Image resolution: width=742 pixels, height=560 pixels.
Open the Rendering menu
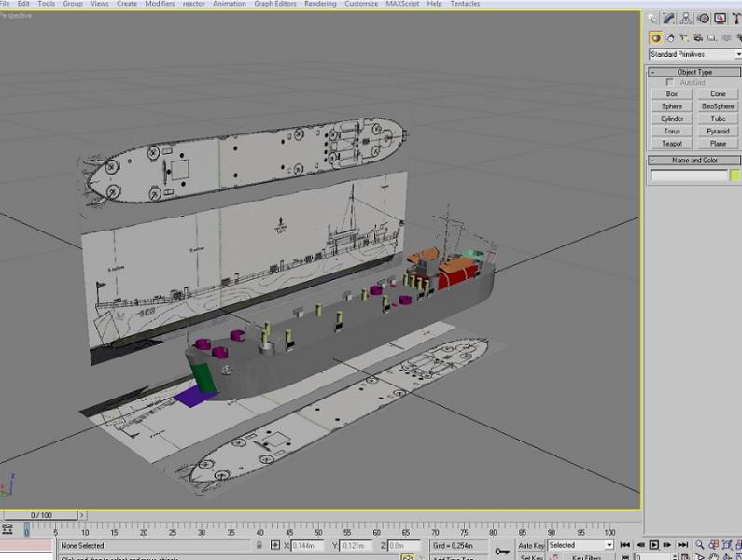tap(320, 4)
